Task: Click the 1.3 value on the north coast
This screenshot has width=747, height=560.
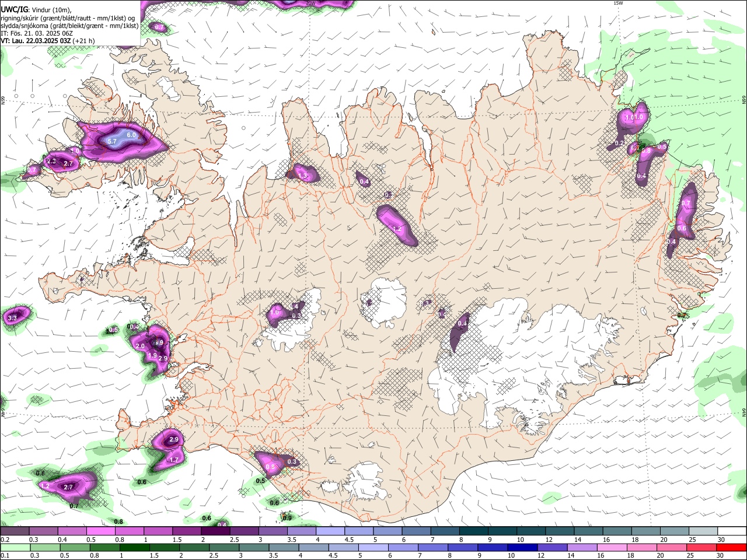Action: [302, 175]
